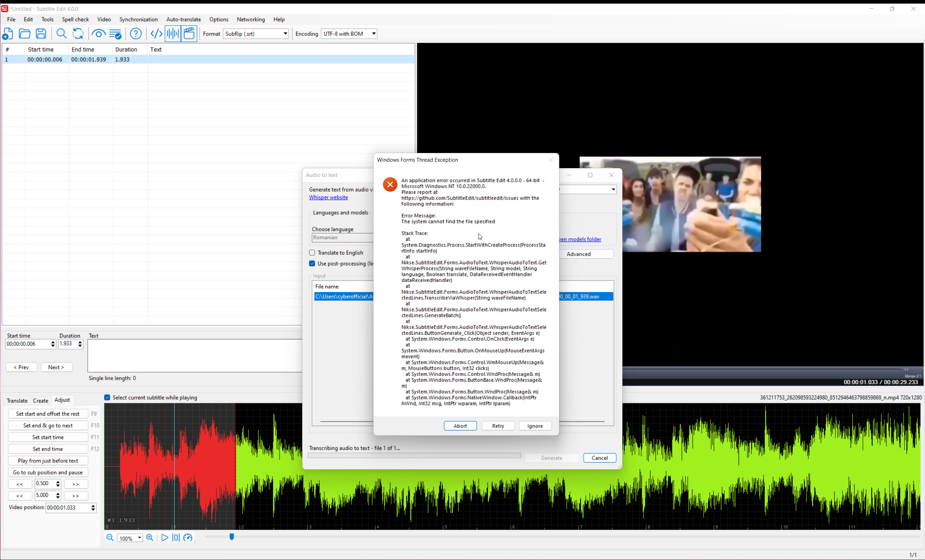Open Help using the question mark icon
Viewport: 925px width, 560px height.
coord(135,34)
